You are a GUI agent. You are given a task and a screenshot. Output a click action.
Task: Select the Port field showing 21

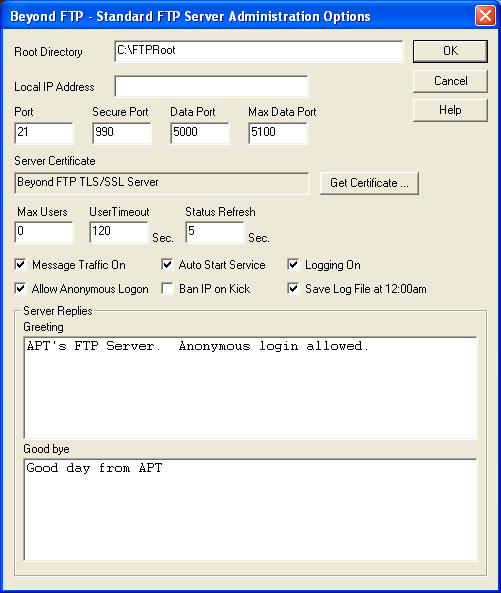44,133
